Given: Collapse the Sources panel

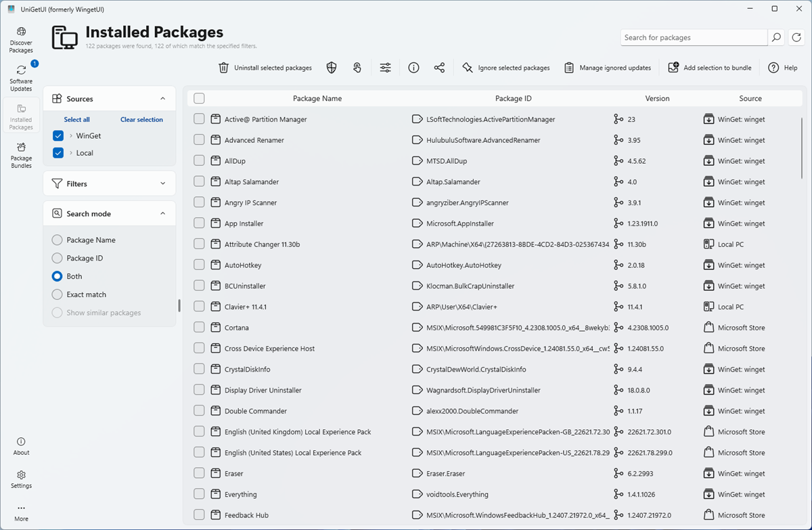Looking at the screenshot, I should 162,99.
